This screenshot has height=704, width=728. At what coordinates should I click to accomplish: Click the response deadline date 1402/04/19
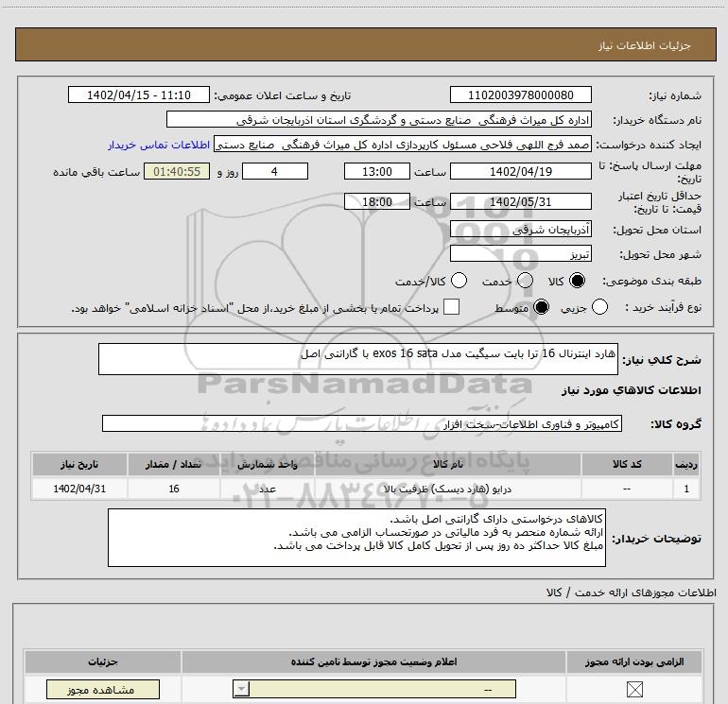(x=520, y=172)
